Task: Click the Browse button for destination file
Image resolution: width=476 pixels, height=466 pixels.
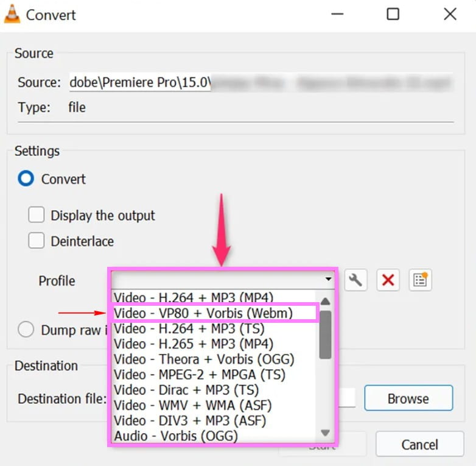Action: point(408,399)
